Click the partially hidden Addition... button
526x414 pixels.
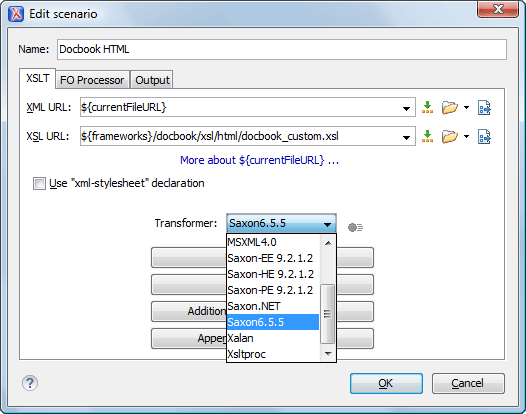[x=189, y=311]
